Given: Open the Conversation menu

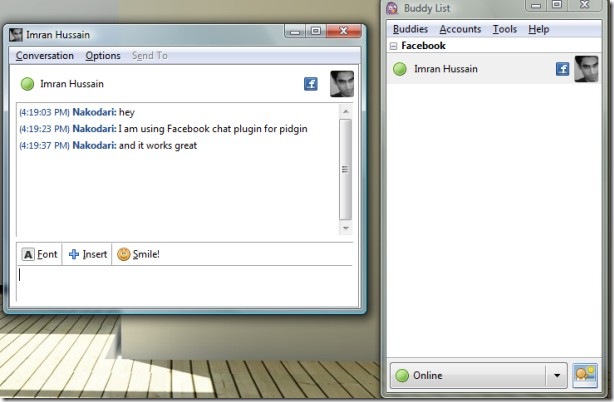Looking at the screenshot, I should (45, 56).
